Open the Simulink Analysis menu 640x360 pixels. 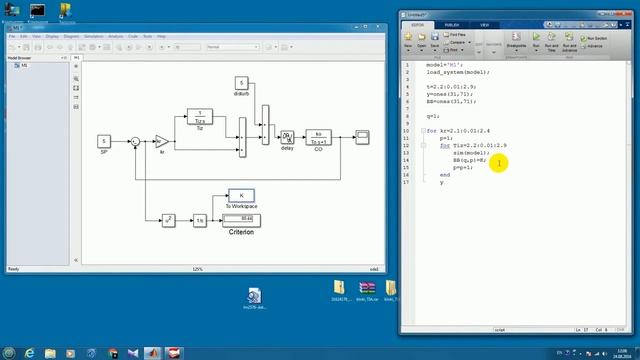(116, 37)
